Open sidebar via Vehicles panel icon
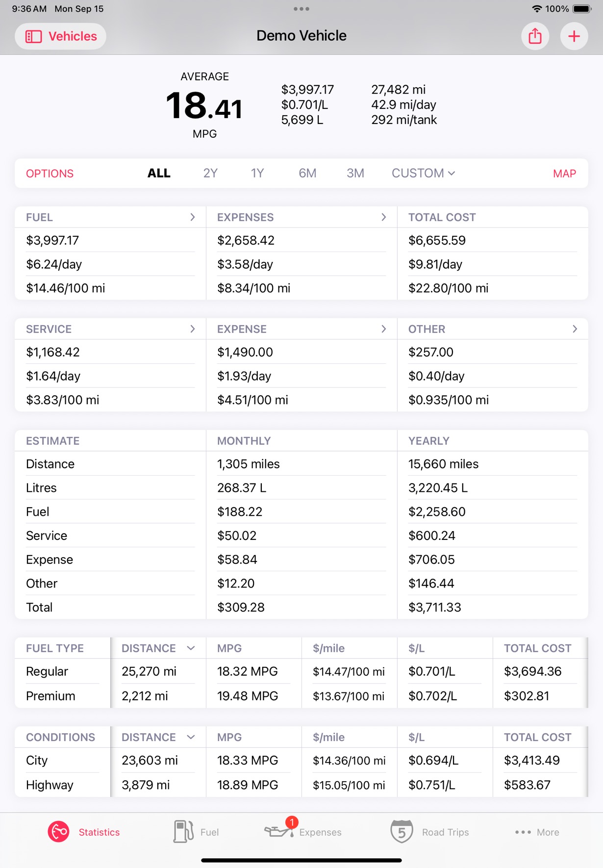603x868 pixels. tap(33, 36)
